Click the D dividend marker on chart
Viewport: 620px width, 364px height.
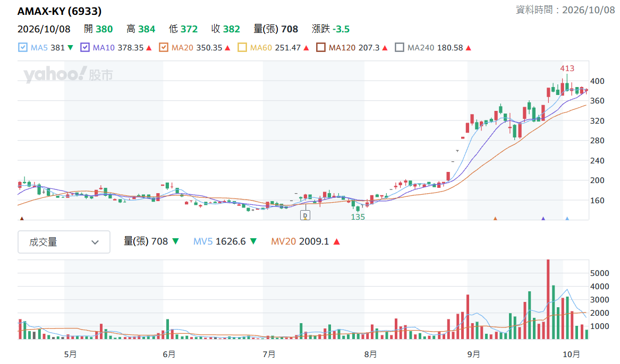(305, 215)
